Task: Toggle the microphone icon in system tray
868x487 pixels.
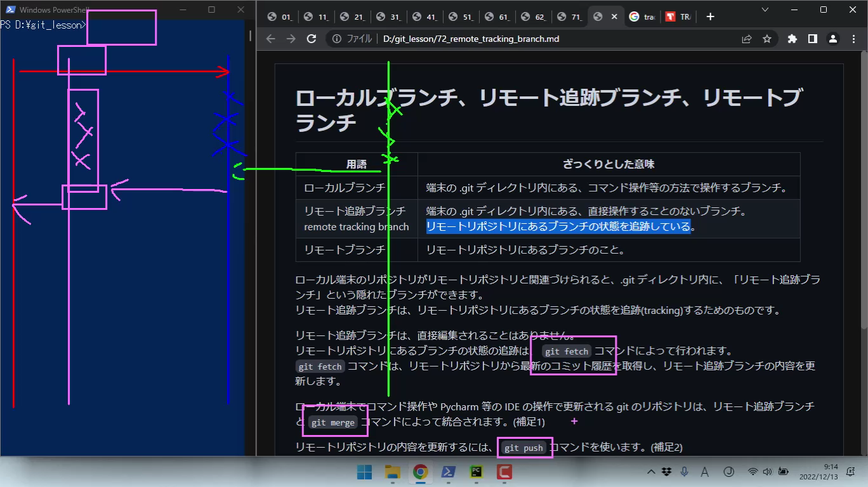Action: (685, 472)
